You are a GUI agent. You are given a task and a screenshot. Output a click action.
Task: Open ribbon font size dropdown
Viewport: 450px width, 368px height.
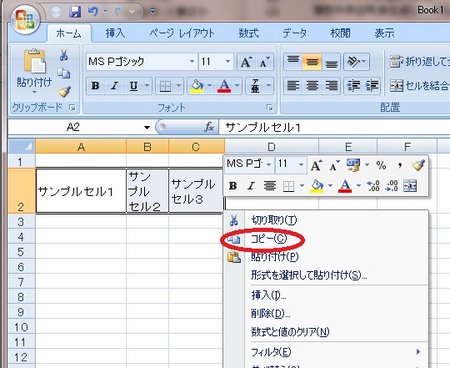228,61
